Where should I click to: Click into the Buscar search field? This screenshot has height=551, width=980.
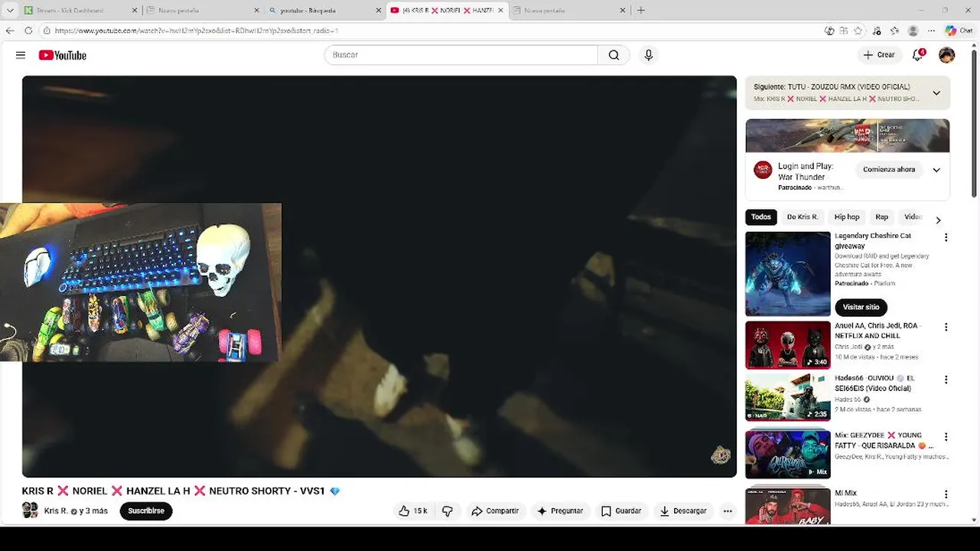pos(461,55)
